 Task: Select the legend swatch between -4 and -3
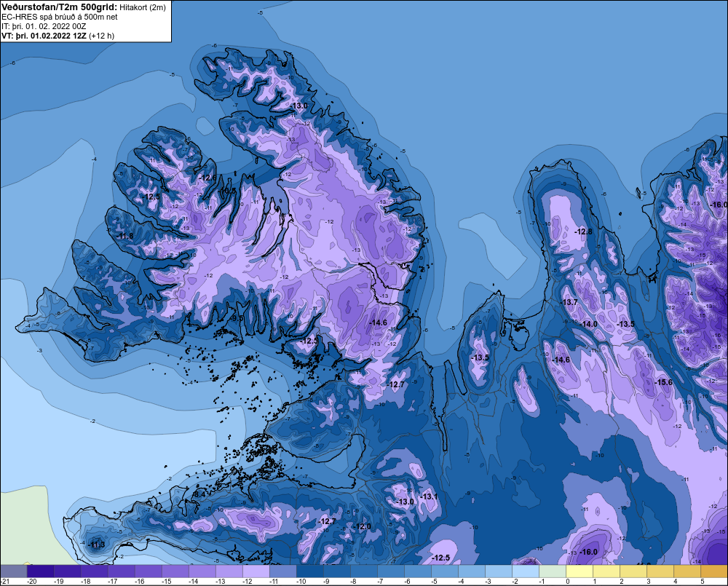coord(472,571)
